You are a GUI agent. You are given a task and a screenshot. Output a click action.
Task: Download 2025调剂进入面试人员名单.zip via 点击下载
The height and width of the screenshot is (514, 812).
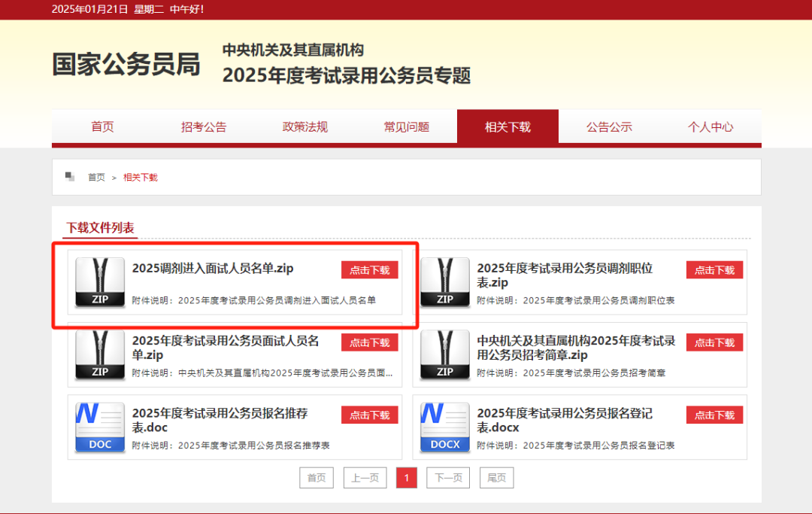coord(369,270)
